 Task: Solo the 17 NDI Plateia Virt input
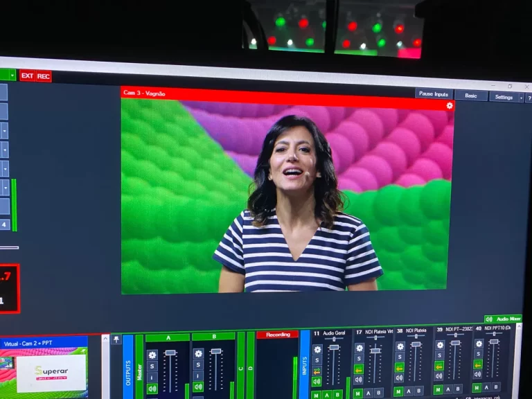pyautogui.click(x=359, y=358)
